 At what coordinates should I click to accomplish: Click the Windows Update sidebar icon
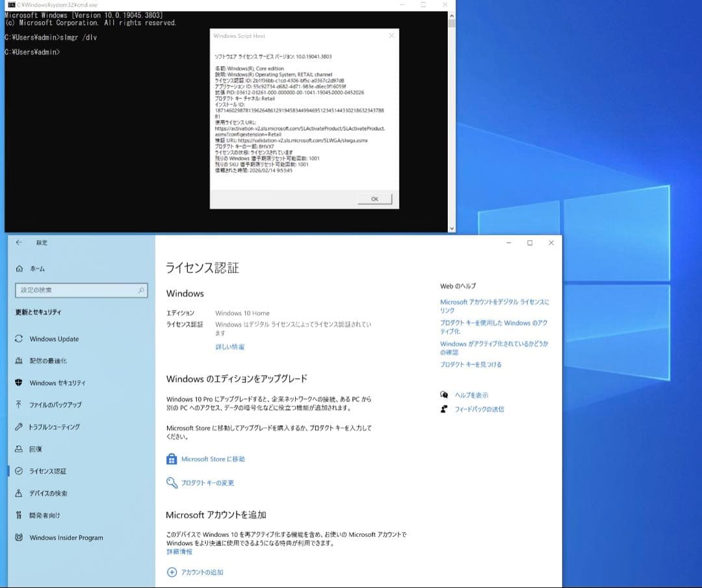tap(19, 339)
